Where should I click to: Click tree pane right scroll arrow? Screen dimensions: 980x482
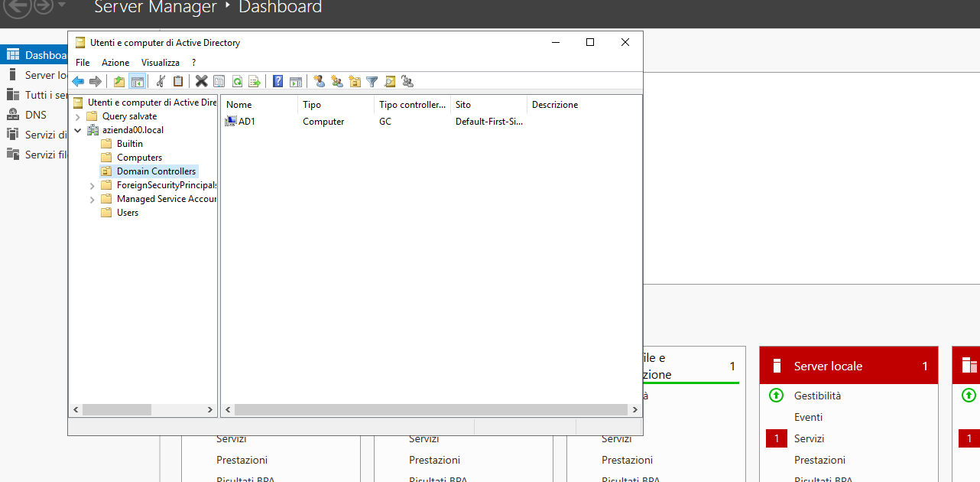(x=210, y=410)
